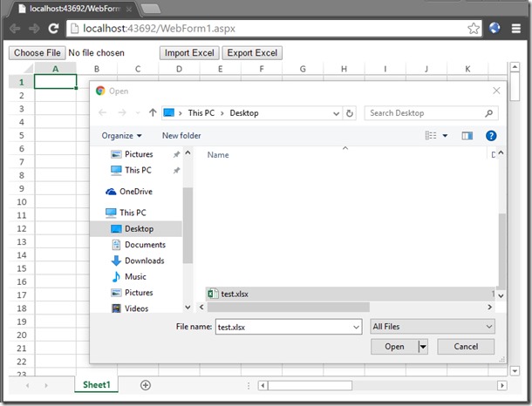
Task: Open a new browser tab
Action: 151,9
